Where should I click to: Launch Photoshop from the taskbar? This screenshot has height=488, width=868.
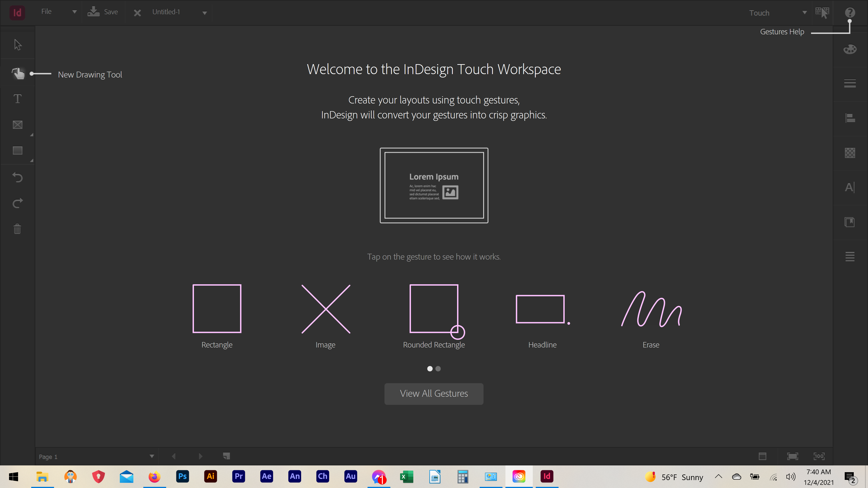point(182,476)
